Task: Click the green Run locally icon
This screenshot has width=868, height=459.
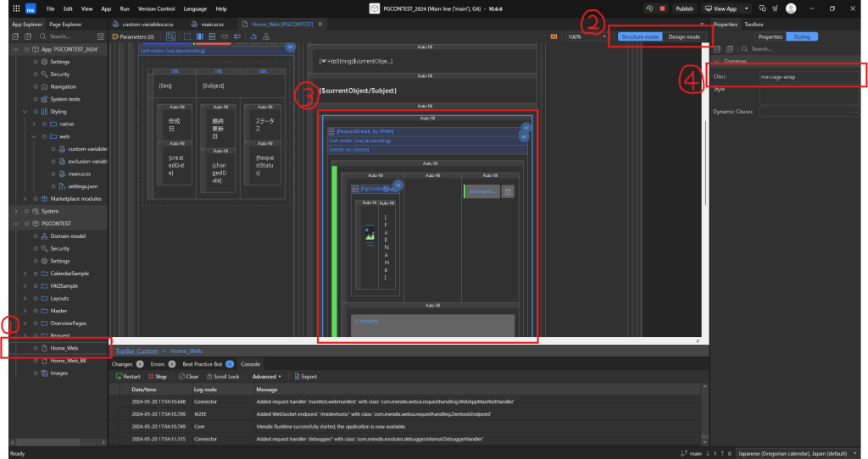Action: pyautogui.click(x=648, y=8)
